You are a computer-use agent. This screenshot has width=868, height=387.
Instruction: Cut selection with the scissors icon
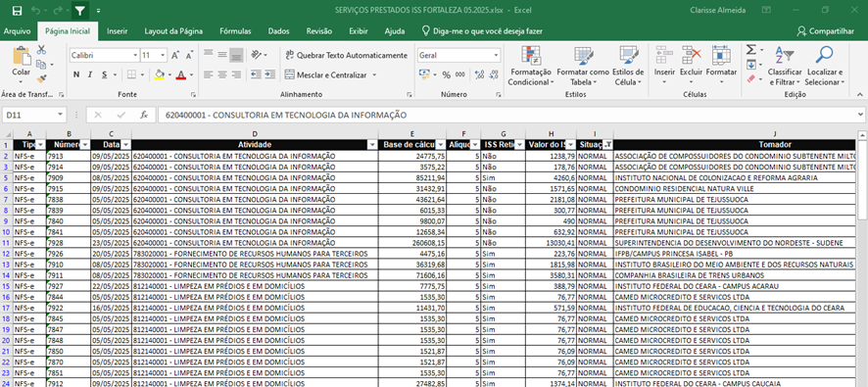point(41,50)
